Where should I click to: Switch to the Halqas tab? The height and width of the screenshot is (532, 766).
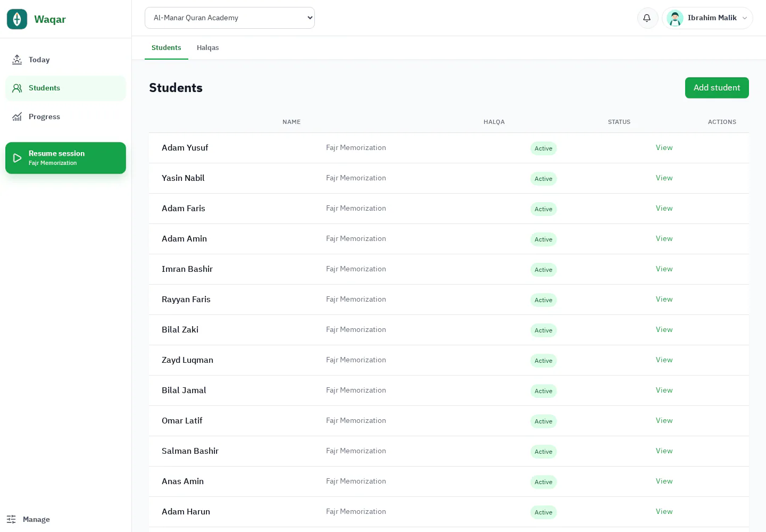point(207,48)
